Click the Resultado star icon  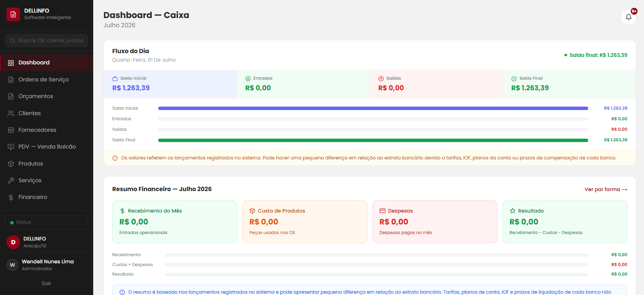512,211
